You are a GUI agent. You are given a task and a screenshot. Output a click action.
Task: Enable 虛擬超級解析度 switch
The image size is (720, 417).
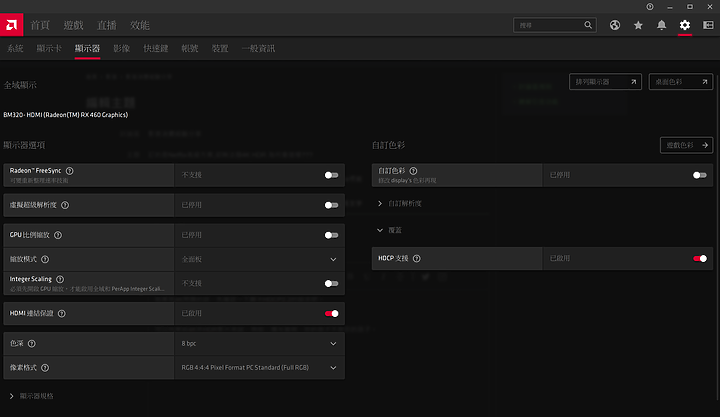pyautogui.click(x=331, y=205)
